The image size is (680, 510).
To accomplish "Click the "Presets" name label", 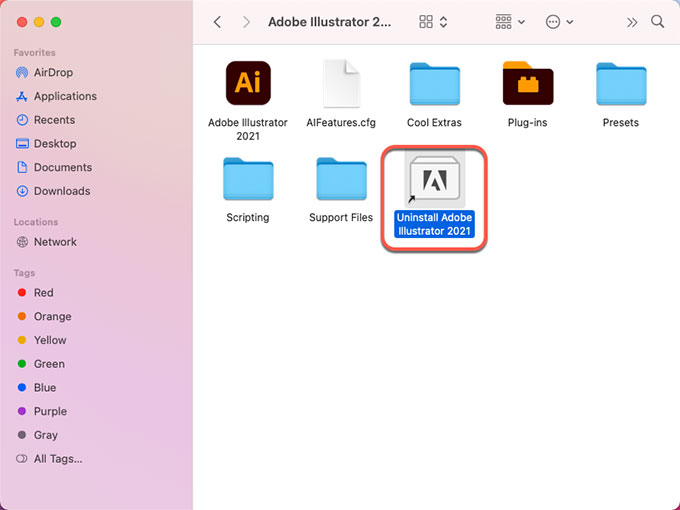I will pyautogui.click(x=621, y=123).
